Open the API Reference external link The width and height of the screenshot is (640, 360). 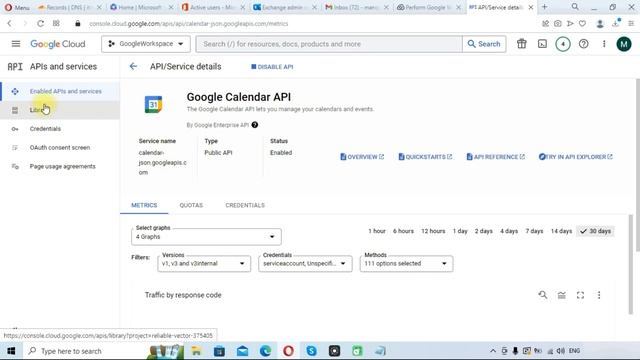(495, 157)
